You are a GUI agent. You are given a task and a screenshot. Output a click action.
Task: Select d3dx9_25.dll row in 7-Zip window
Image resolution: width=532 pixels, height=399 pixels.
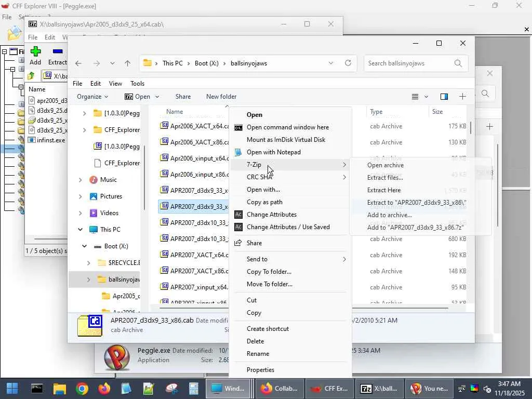pos(47,110)
